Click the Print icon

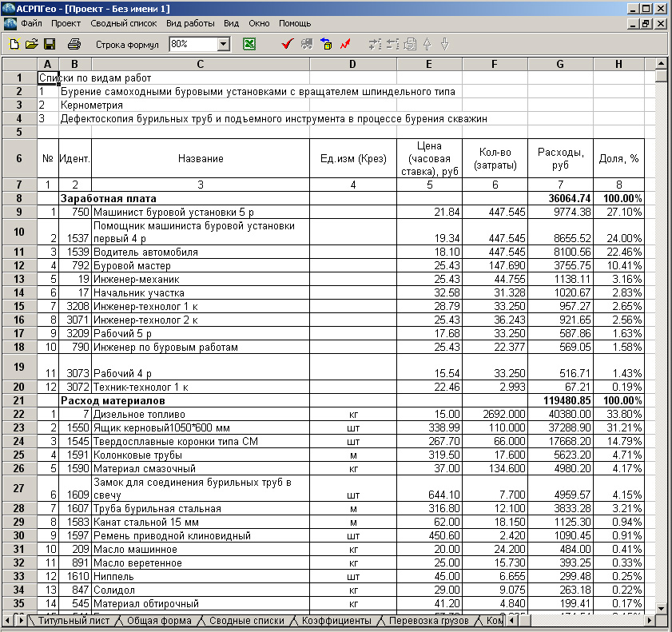coord(74,44)
